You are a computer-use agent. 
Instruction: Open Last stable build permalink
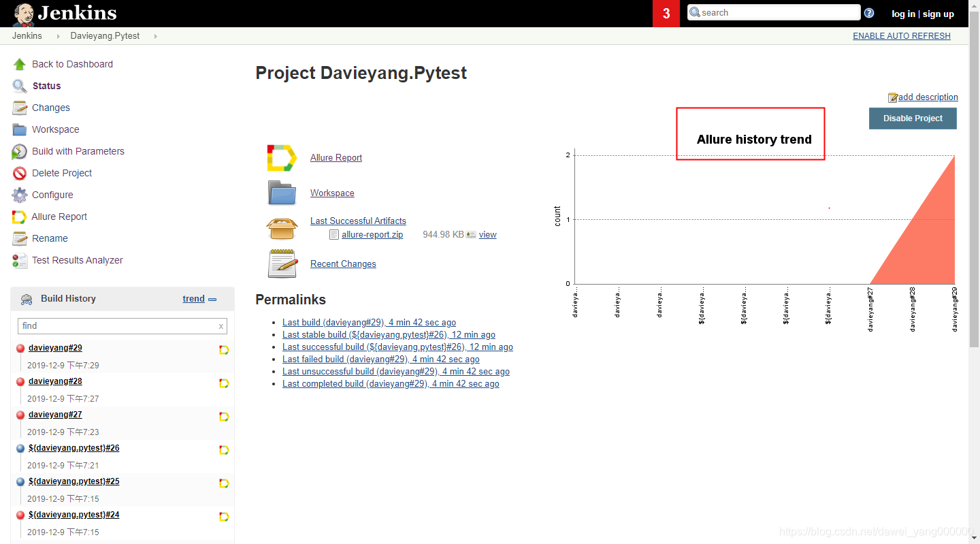pyautogui.click(x=389, y=334)
